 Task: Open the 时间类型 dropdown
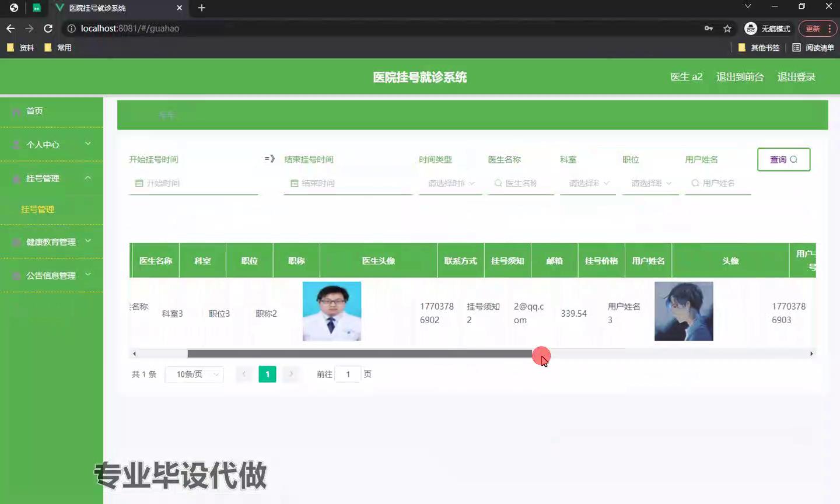(x=450, y=183)
